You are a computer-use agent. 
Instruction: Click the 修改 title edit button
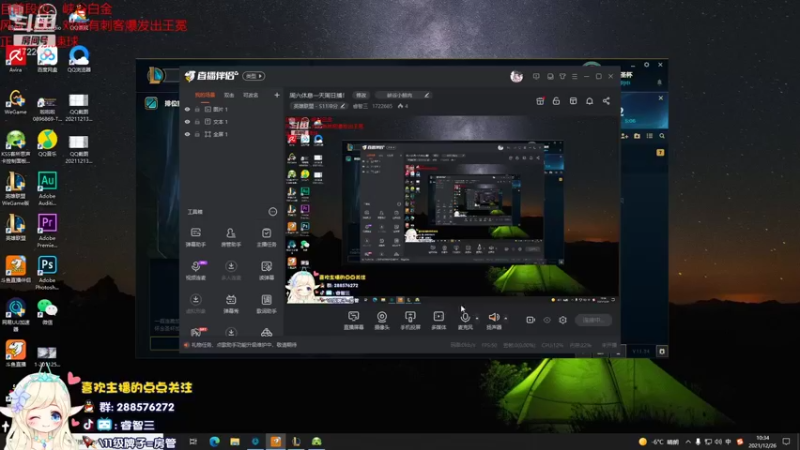click(361, 95)
